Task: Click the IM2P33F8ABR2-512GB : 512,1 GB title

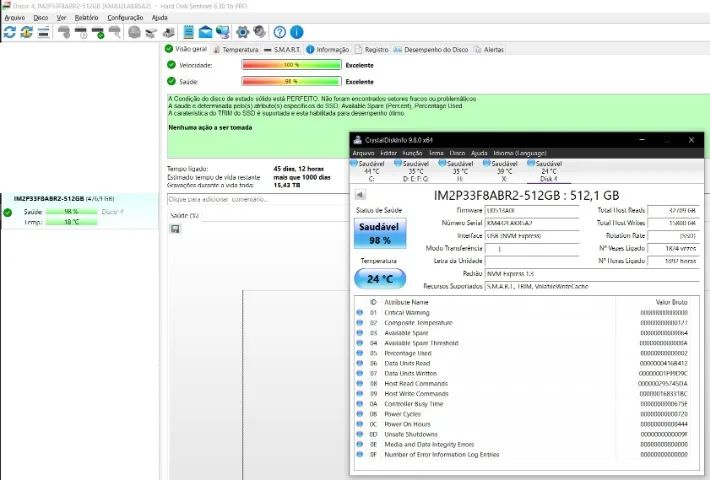Action: [x=526, y=195]
